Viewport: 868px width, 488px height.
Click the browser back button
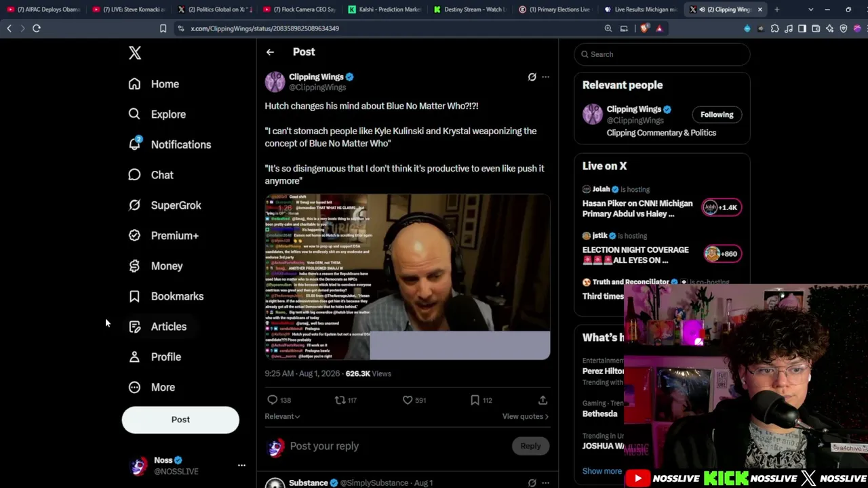click(x=9, y=28)
